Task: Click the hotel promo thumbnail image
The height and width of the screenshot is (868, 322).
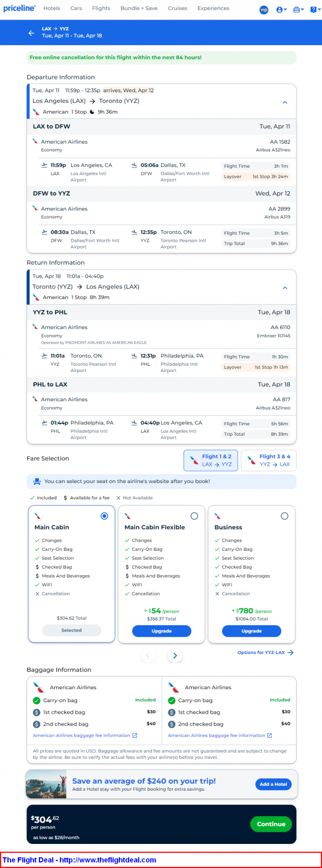Action: tap(46, 784)
